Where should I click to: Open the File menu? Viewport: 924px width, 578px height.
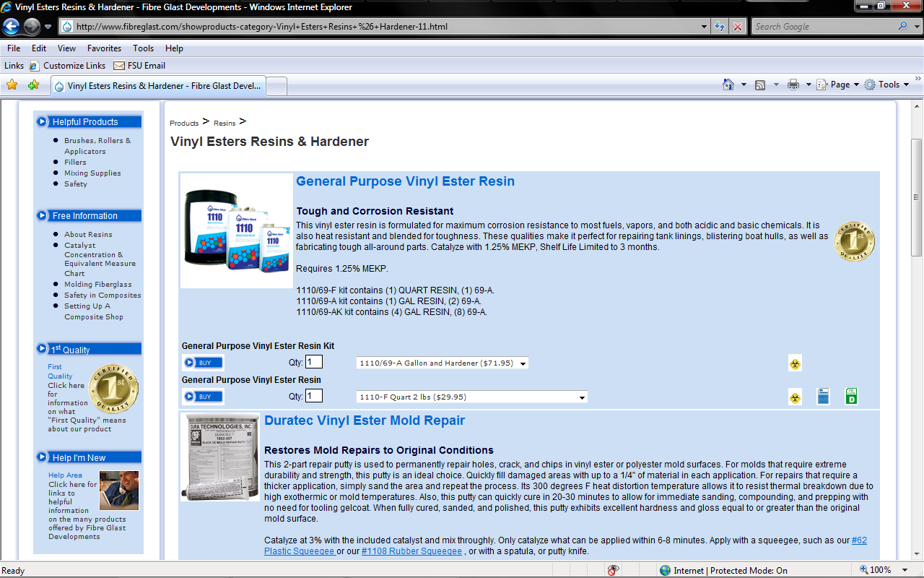[14, 48]
